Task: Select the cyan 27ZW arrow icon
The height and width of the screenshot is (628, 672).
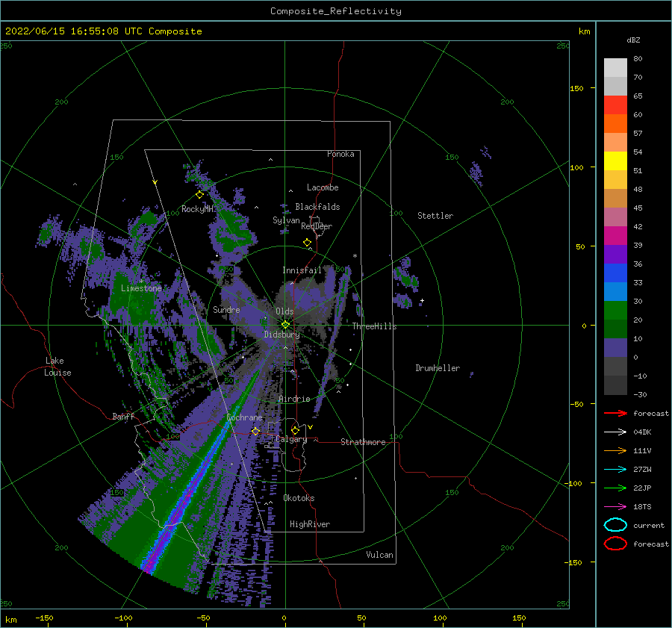Action: pos(615,470)
